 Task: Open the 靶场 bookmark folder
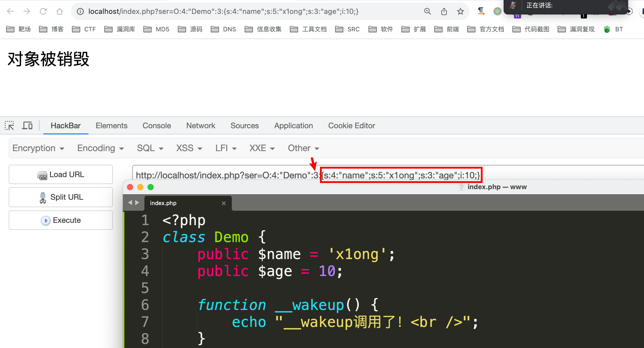19,29
